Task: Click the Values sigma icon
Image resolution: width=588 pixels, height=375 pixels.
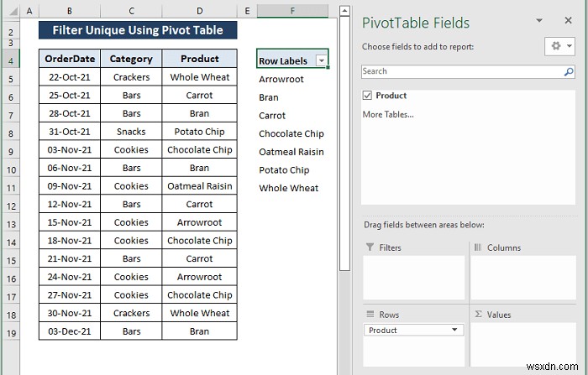Action: [479, 314]
